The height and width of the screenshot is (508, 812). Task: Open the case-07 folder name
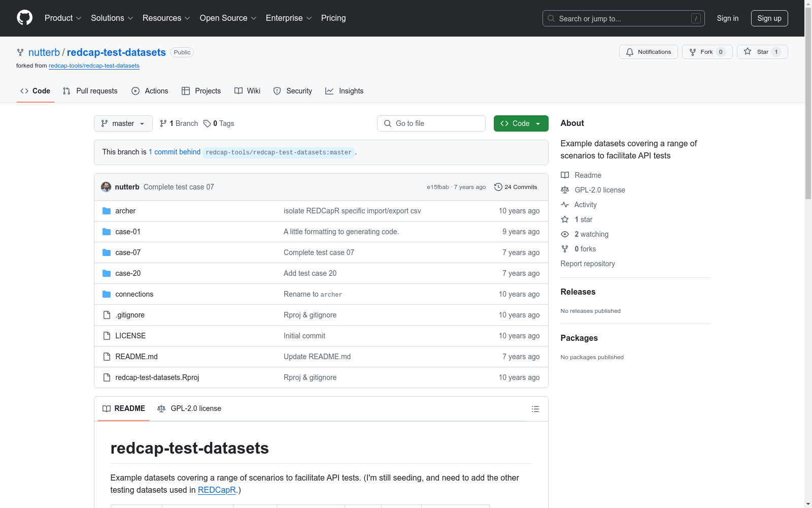[x=128, y=252]
